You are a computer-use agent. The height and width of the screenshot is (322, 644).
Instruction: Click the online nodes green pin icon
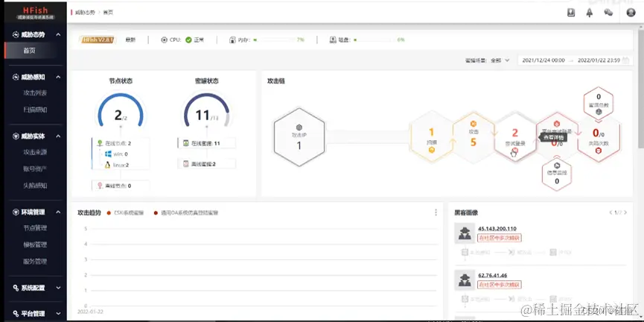100,143
